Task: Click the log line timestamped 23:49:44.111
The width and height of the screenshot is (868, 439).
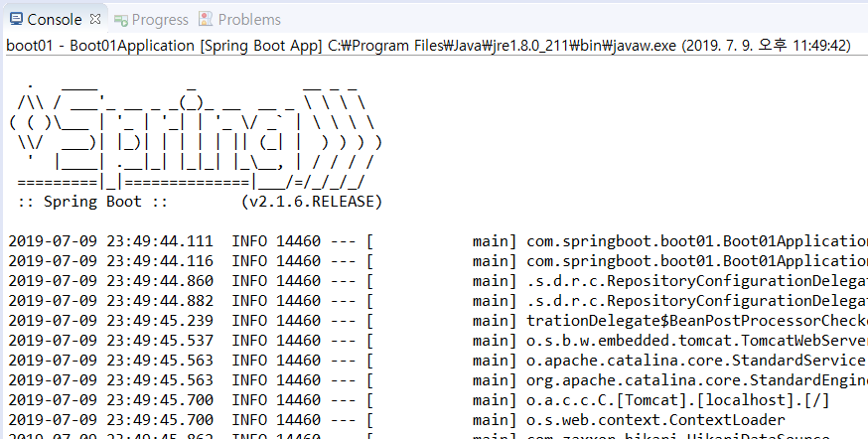Action: tap(438, 241)
